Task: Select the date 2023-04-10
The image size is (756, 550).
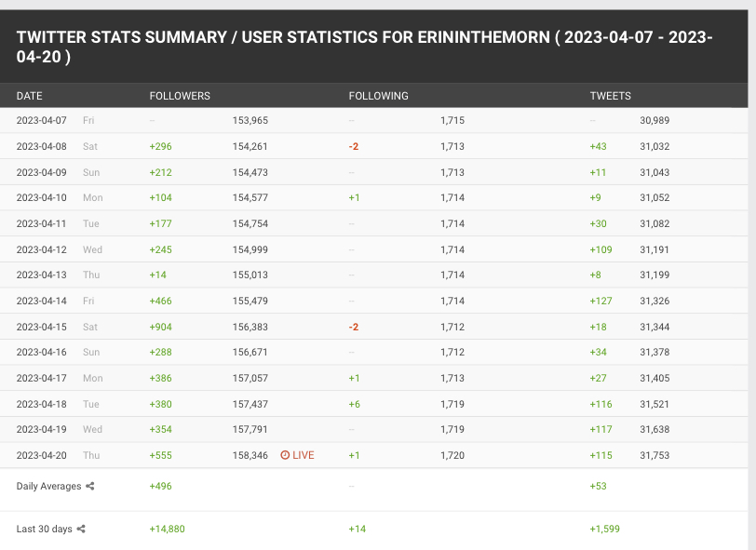Action: coord(42,197)
